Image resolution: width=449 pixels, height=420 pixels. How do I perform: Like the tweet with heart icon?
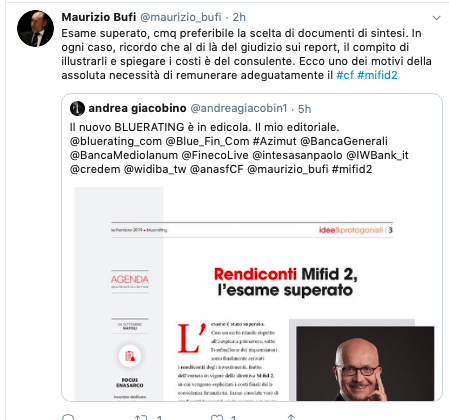(x=217, y=417)
